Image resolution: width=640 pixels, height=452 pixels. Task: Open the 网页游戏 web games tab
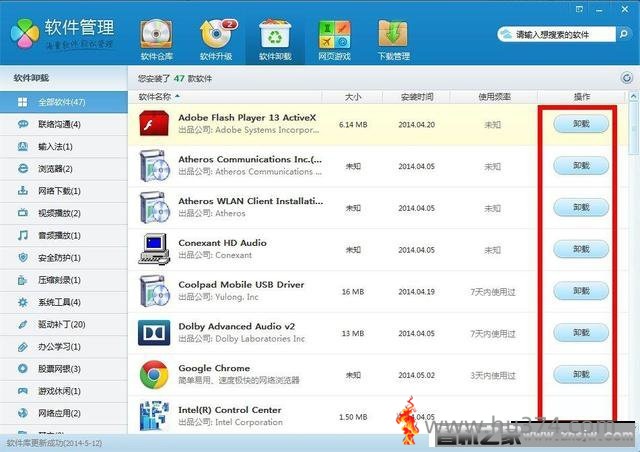334,40
